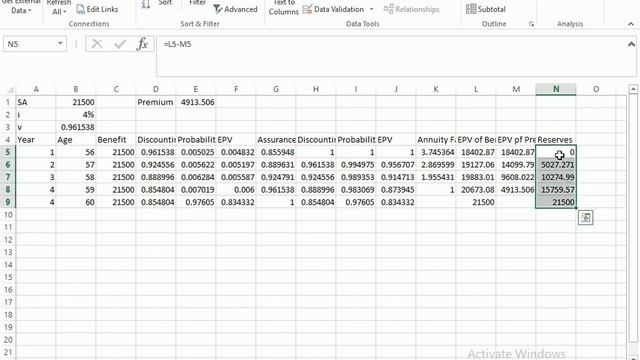Select row 1 header
Screen dimensions: 640x360
[8, 102]
